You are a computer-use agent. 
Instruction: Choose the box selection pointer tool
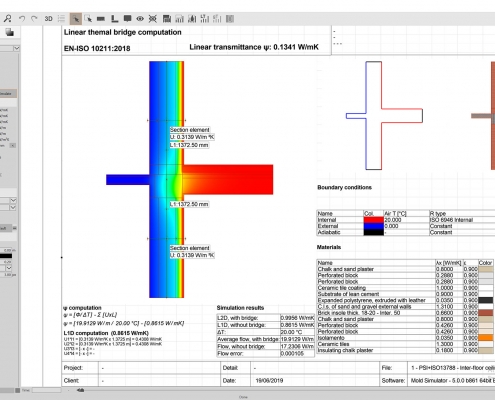click(88, 19)
